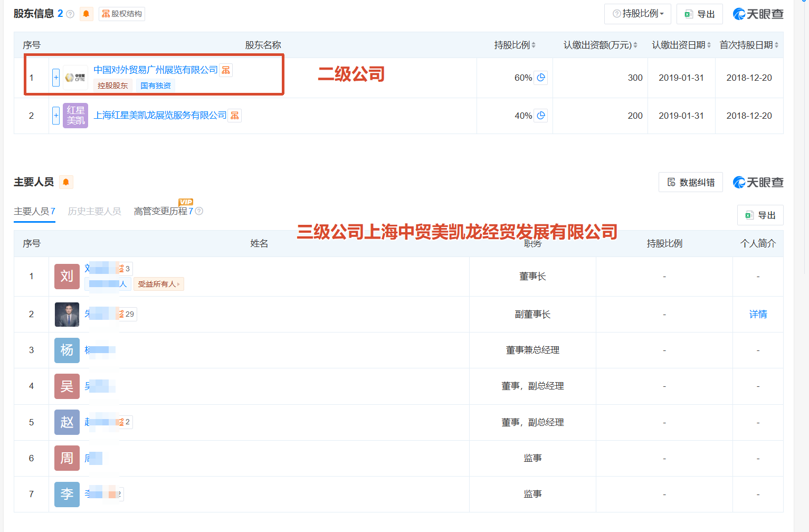Click the 股东名称 column header

(x=263, y=45)
